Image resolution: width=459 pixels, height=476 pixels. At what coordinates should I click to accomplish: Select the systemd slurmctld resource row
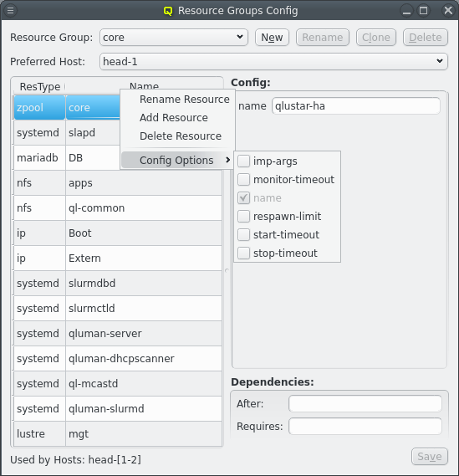(x=118, y=309)
